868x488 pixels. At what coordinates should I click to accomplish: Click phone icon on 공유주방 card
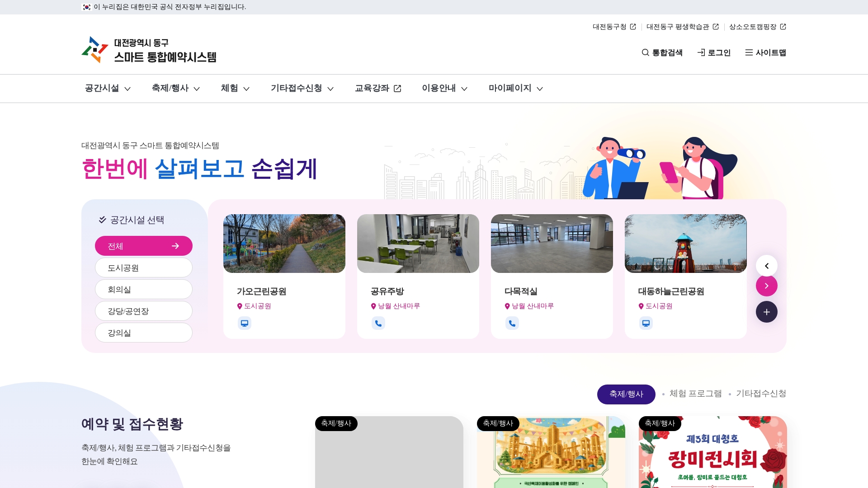(378, 323)
